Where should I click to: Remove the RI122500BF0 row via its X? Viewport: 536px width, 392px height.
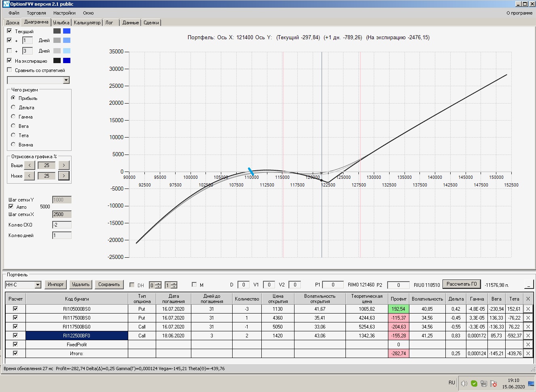[x=528, y=335]
